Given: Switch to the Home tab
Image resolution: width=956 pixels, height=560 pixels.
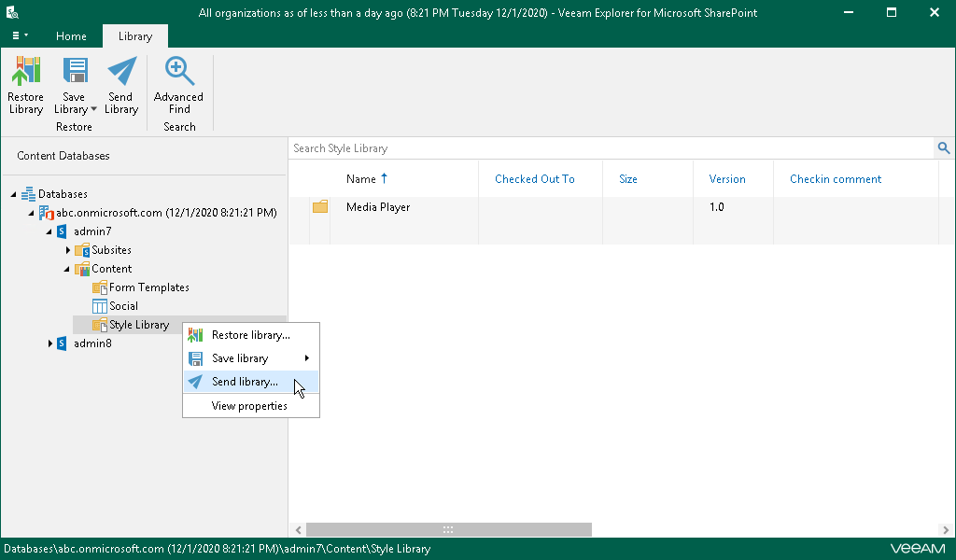Looking at the screenshot, I should [x=71, y=36].
